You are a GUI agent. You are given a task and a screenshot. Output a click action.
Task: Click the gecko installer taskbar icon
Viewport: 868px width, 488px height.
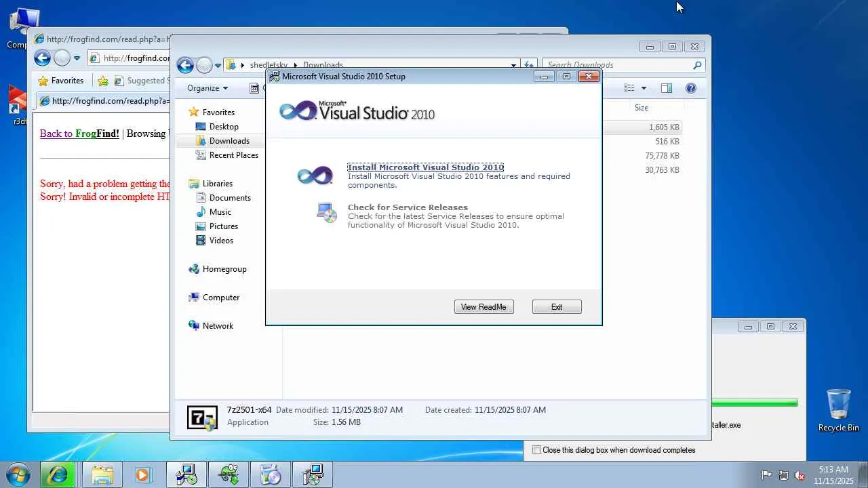tap(229, 474)
